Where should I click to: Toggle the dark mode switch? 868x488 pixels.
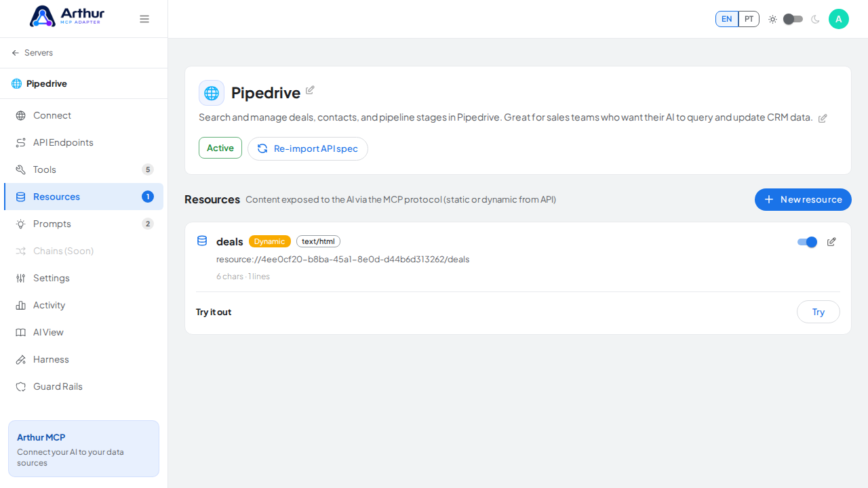coord(793,19)
